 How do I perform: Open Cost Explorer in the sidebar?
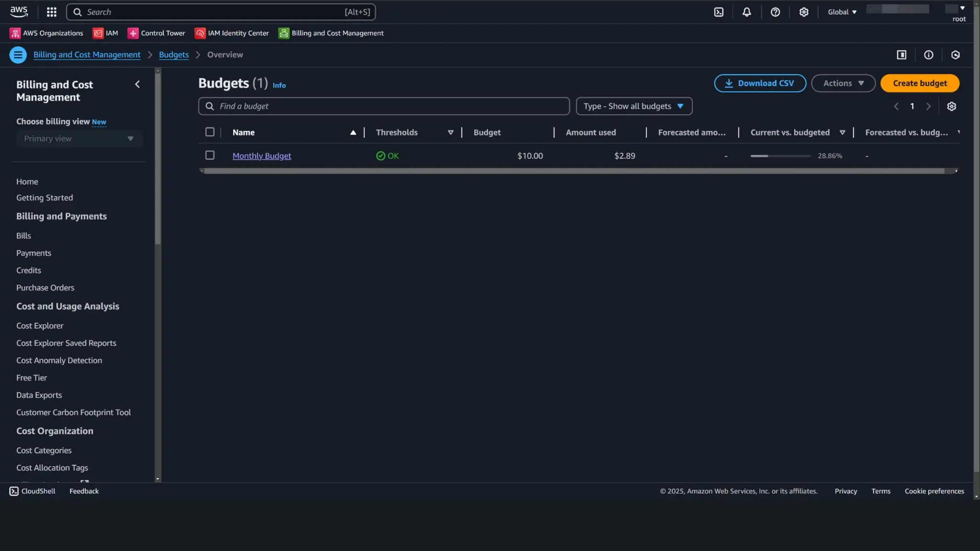[40, 326]
